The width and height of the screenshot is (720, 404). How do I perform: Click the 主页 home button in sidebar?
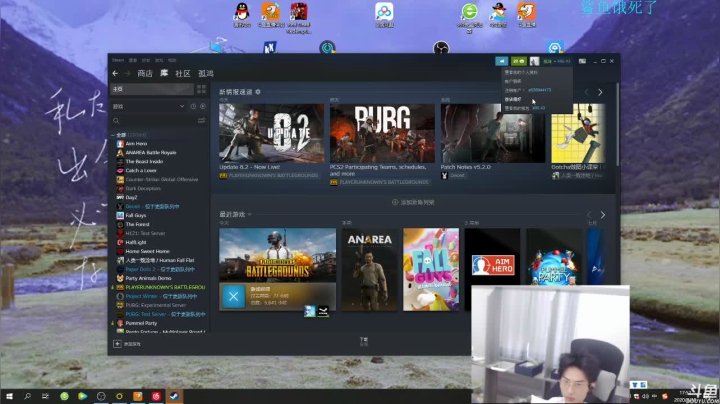pyautogui.click(x=152, y=89)
